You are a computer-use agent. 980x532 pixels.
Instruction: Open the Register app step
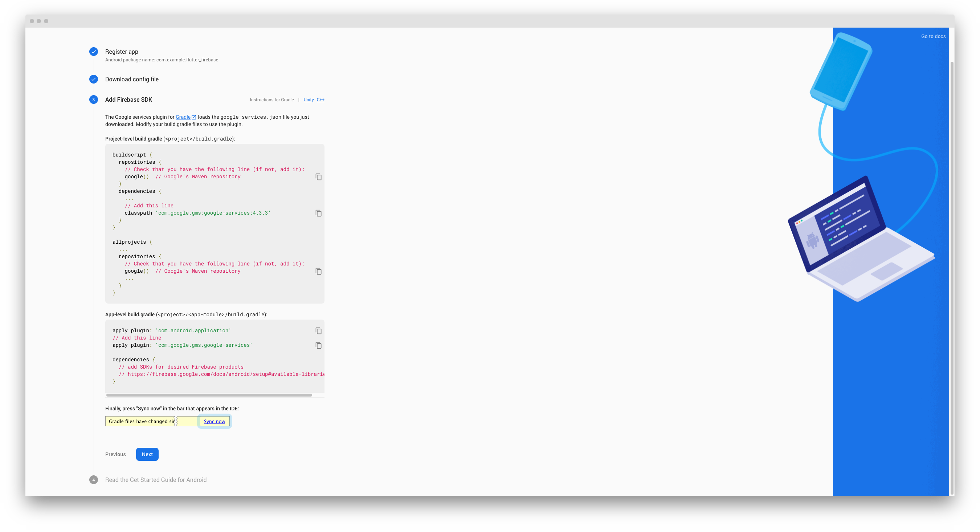(122, 52)
